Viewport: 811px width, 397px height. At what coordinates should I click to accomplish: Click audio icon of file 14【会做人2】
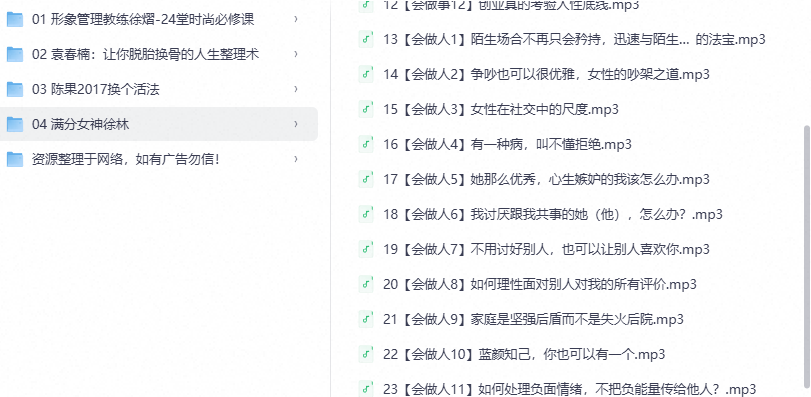click(366, 74)
